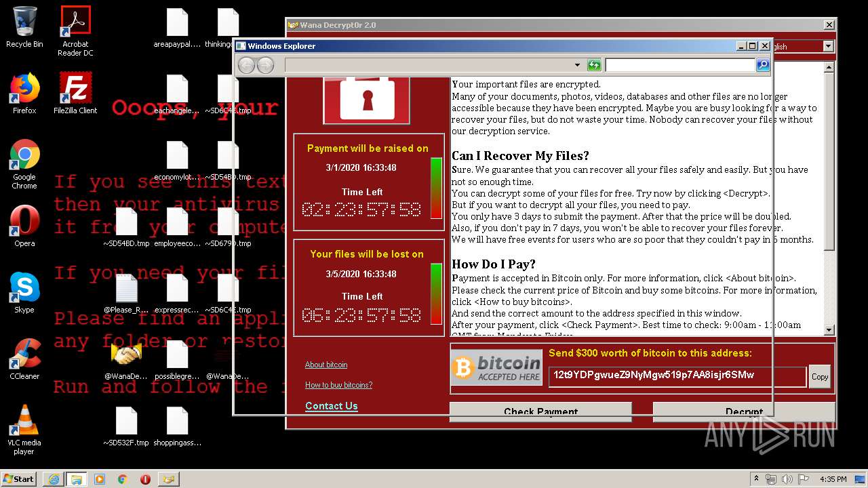Select the shoppingass file on desktop
This screenshot has width=868, height=488.
[177, 426]
